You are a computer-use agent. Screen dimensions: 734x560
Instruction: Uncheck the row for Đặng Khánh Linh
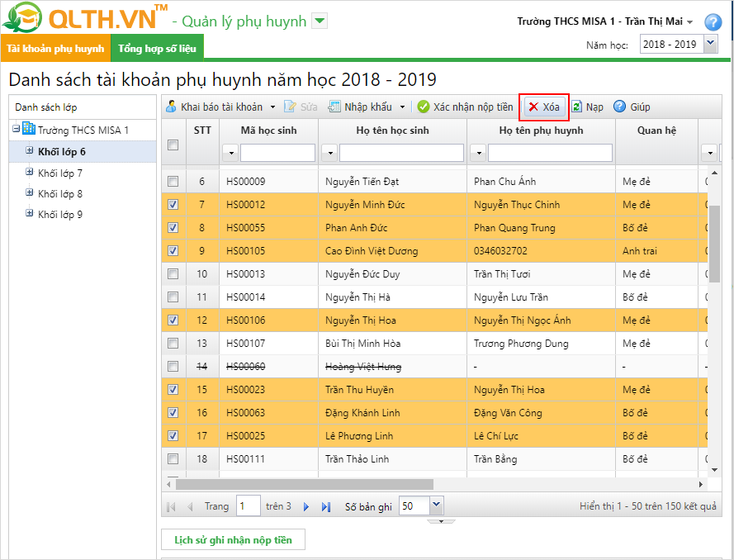[173, 412]
